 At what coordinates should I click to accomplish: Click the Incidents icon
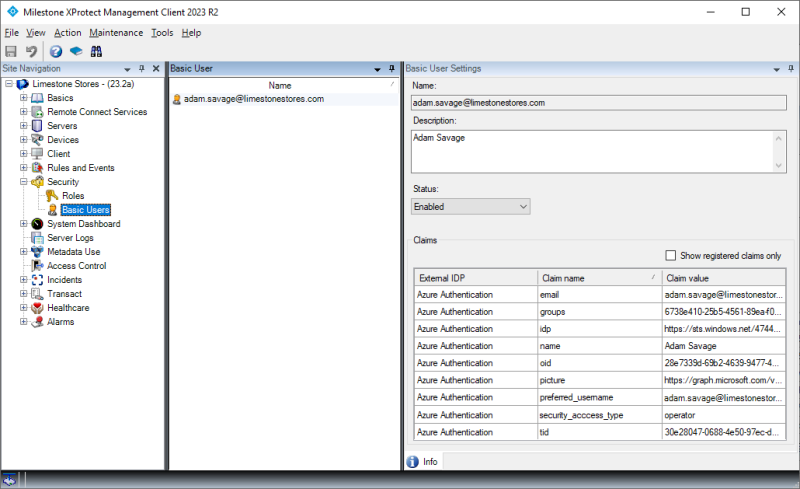[x=37, y=280]
